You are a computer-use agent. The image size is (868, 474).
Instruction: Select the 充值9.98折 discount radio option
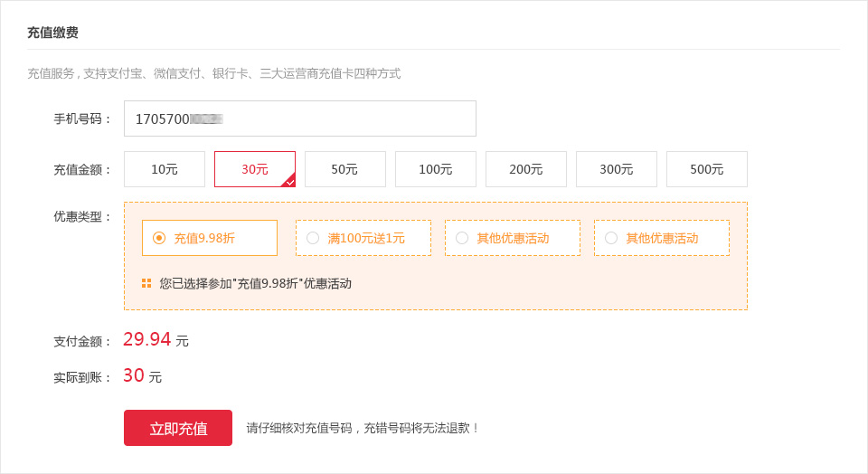click(160, 238)
